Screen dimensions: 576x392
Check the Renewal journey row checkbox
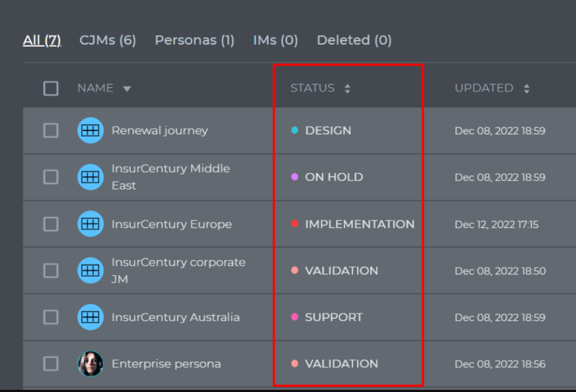click(51, 130)
